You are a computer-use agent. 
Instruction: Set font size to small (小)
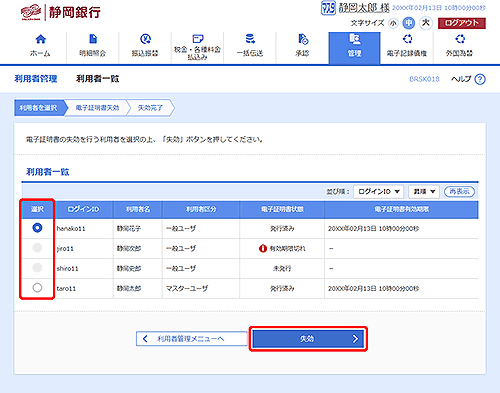(393, 23)
